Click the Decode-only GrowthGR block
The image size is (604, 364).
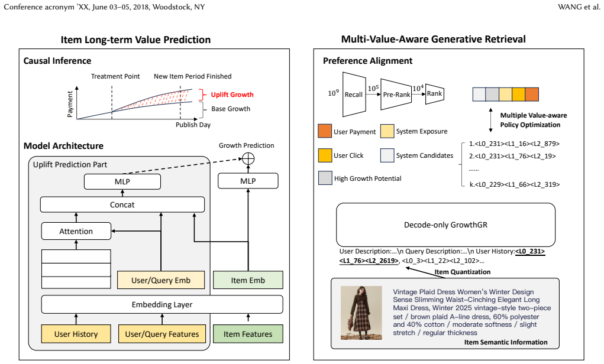coord(445,225)
